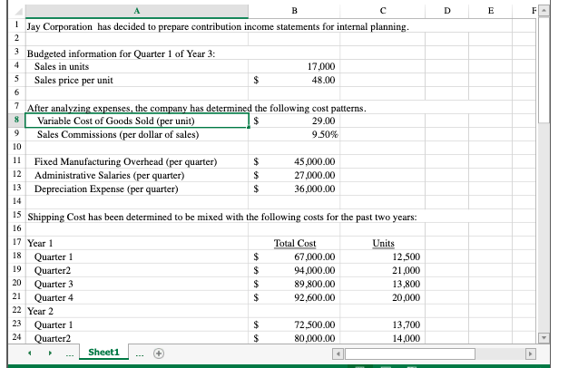This screenshot has height=368, width=588.
Task: Select the 13,800 units cell
Action: coord(383,284)
